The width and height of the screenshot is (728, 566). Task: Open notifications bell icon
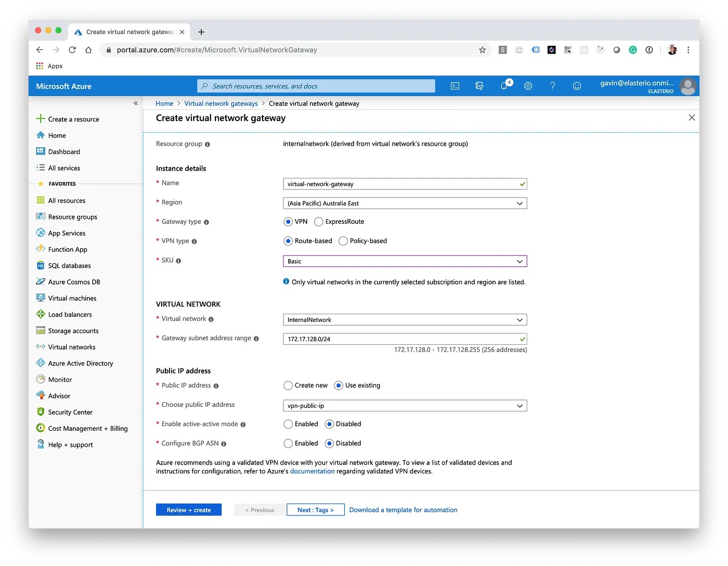(504, 85)
